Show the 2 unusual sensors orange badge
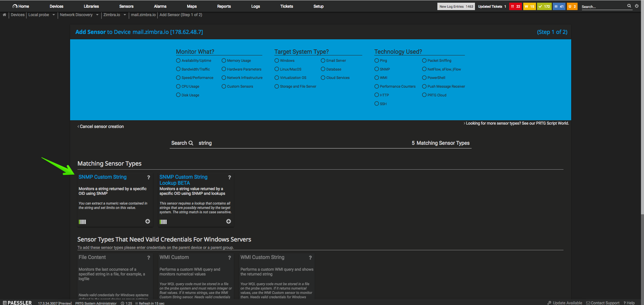The height and width of the screenshot is (305, 644). coord(572,6)
